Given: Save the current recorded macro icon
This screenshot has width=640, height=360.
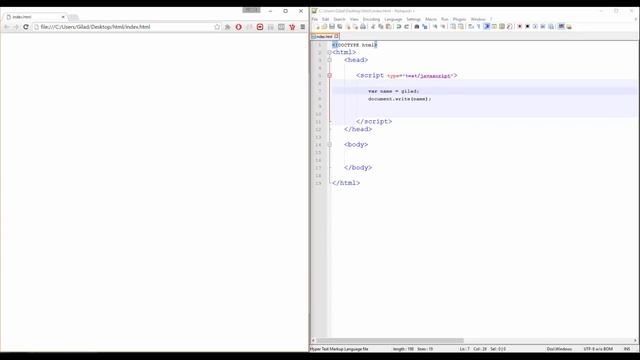Looking at the screenshot, I should click(551, 27).
